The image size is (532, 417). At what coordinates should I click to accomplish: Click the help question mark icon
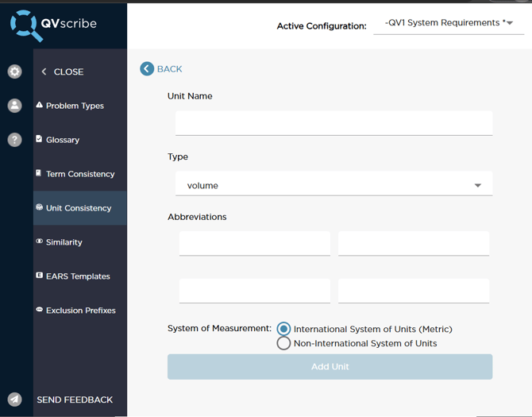14,140
